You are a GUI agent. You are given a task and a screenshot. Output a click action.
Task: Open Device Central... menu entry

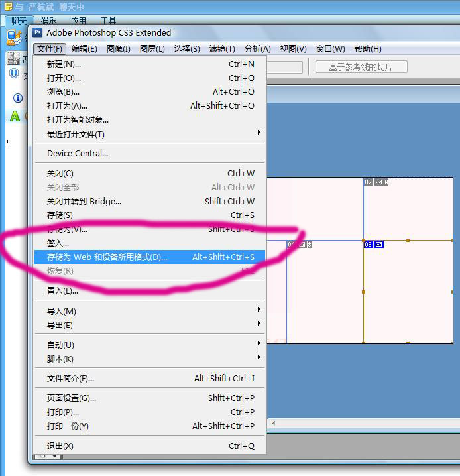(x=150, y=153)
